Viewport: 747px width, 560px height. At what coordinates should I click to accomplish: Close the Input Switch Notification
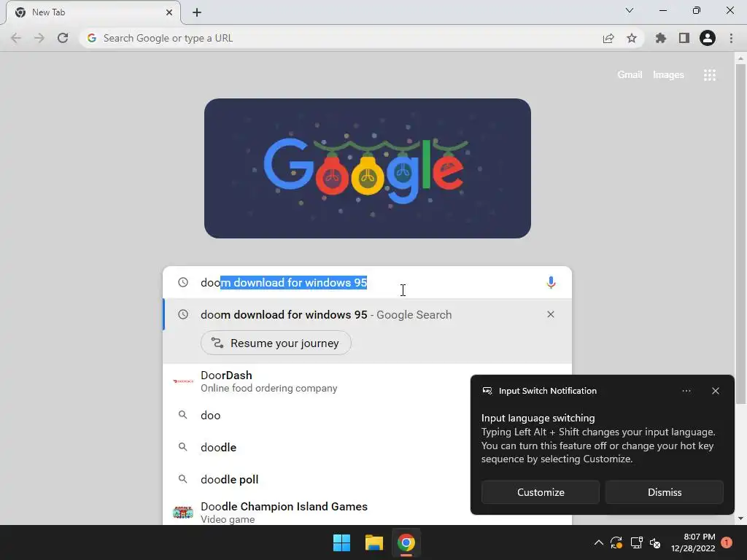[x=716, y=391]
